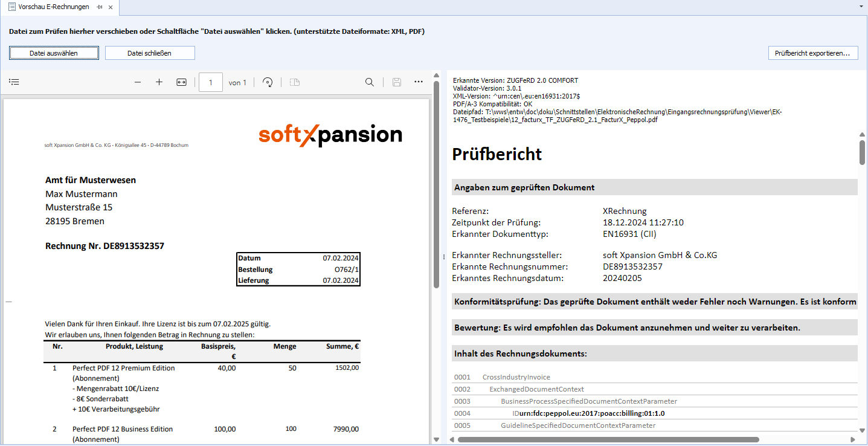Close the Vorschau E-Rechnungen tab
The height and width of the screenshot is (446, 868).
tap(111, 7)
